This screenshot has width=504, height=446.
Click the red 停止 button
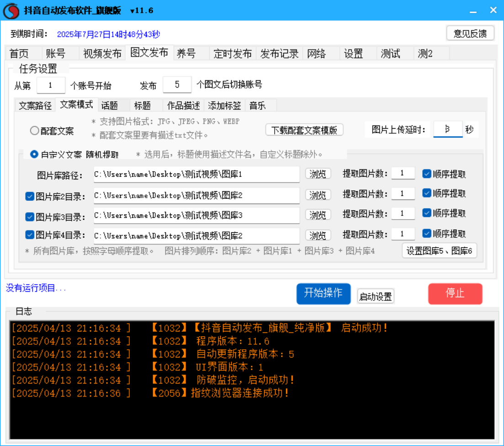(x=455, y=294)
